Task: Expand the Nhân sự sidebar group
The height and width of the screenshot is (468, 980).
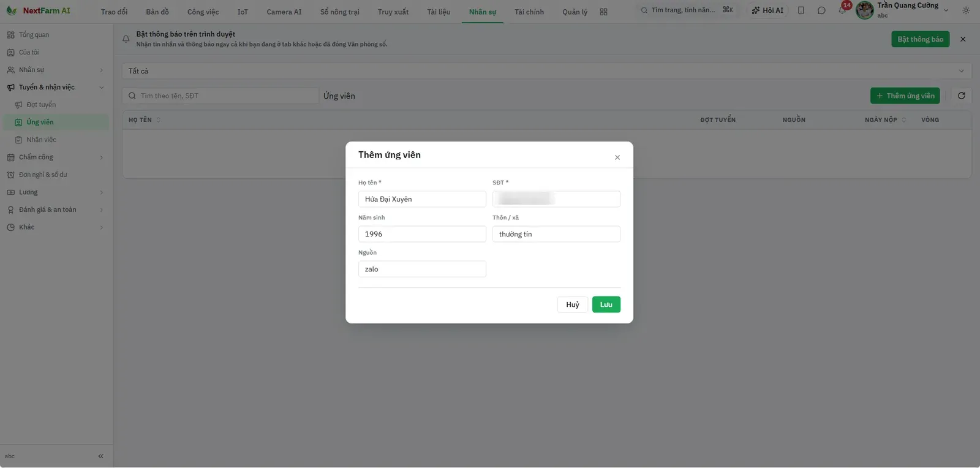Action: pos(55,70)
